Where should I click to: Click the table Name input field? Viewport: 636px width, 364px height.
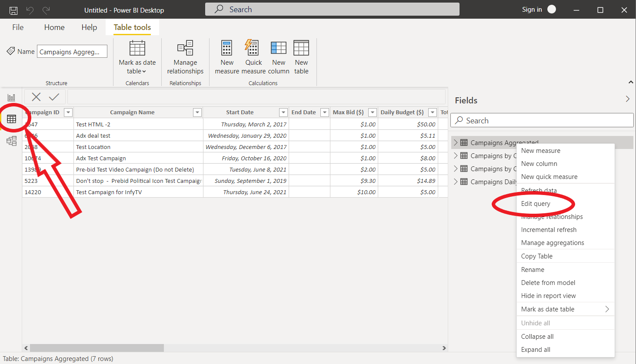72,52
